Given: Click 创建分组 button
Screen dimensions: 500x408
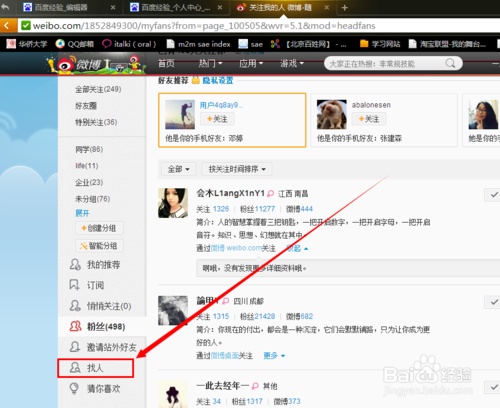Looking at the screenshot, I should tap(99, 228).
